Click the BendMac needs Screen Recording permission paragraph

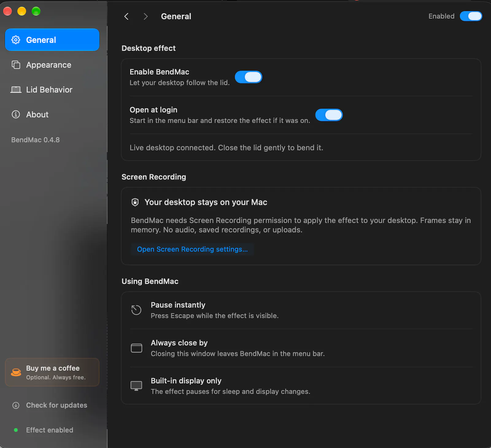pos(301,225)
